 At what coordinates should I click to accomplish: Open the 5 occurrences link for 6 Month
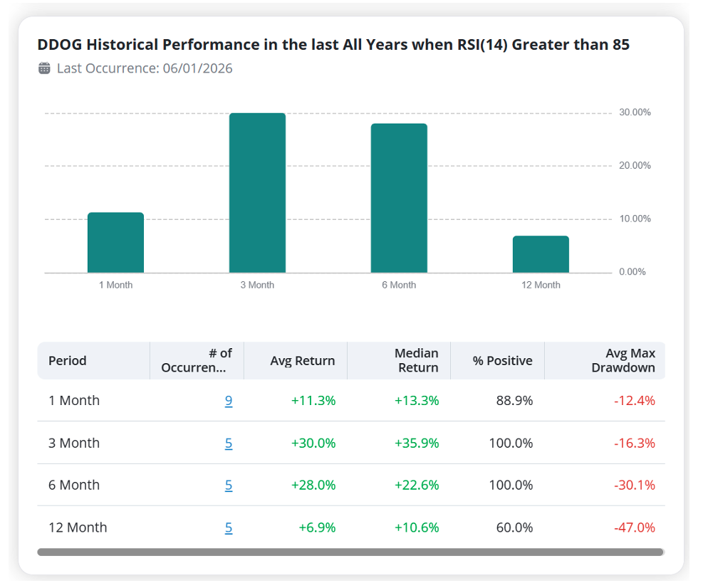[x=228, y=485]
